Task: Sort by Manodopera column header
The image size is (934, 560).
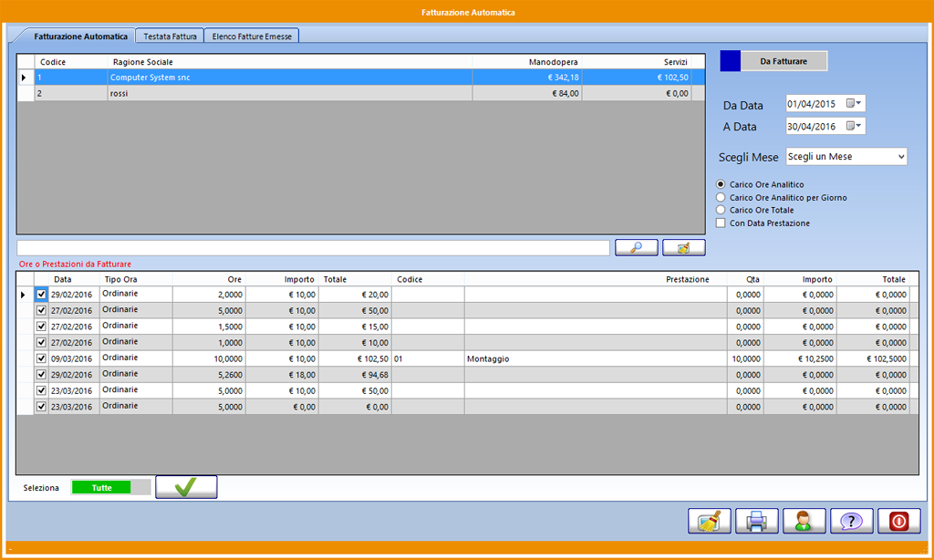Action: (527, 62)
